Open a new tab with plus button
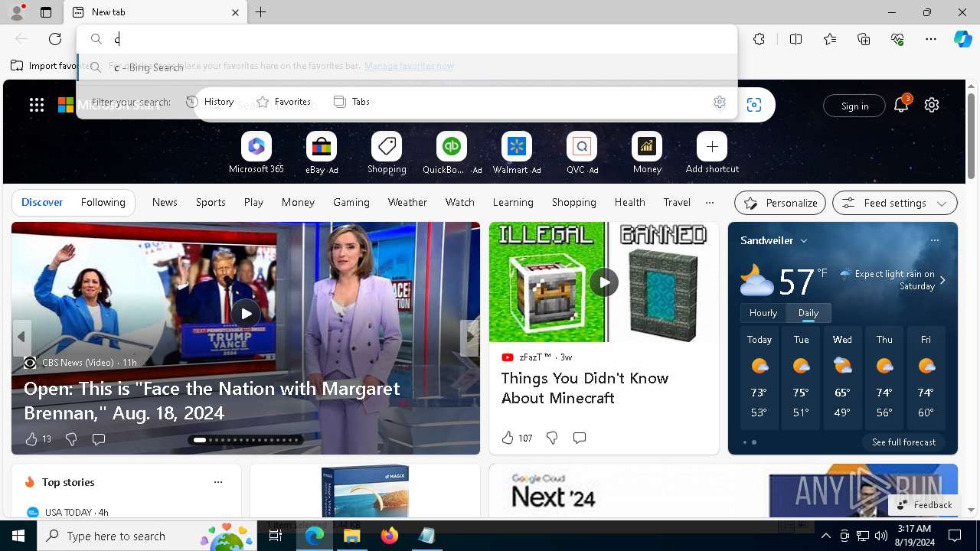Viewport: 980px width, 551px height. [x=261, y=12]
